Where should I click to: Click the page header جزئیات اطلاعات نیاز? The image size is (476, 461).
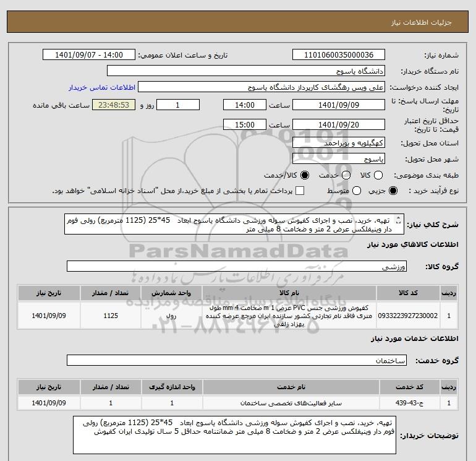pyautogui.click(x=421, y=23)
